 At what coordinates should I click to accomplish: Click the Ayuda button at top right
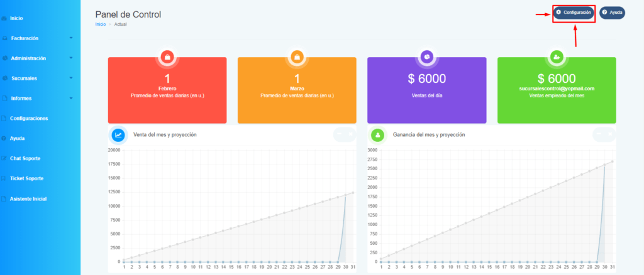click(x=613, y=13)
